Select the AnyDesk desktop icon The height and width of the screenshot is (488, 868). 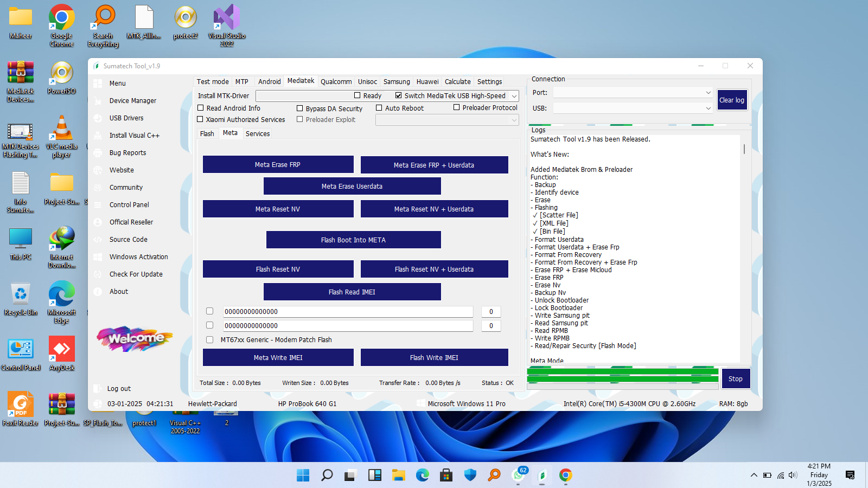click(x=62, y=353)
